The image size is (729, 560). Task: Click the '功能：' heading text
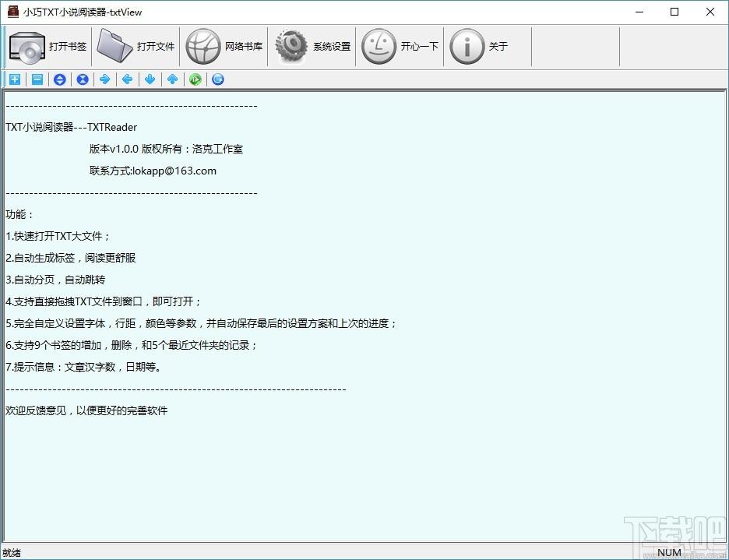click(x=19, y=214)
